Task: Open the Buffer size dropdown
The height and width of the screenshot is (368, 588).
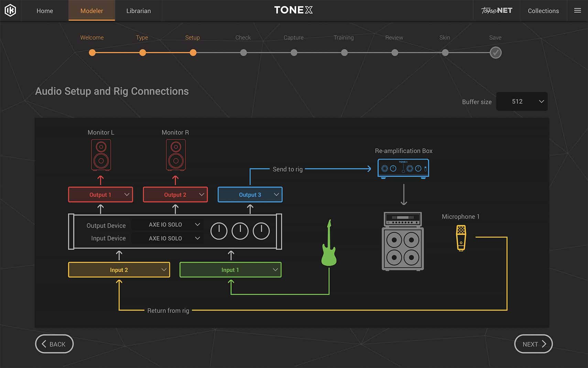Action: tap(522, 101)
